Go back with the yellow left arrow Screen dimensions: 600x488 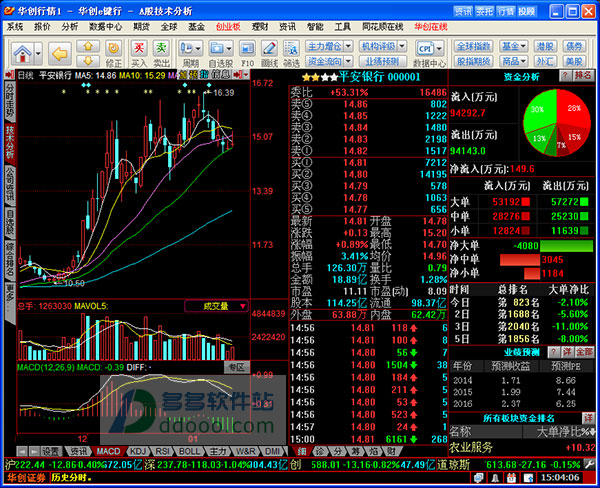[x=60, y=53]
